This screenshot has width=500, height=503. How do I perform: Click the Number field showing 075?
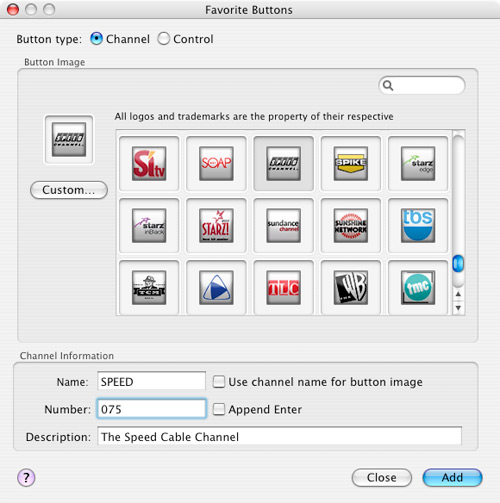tap(151, 409)
